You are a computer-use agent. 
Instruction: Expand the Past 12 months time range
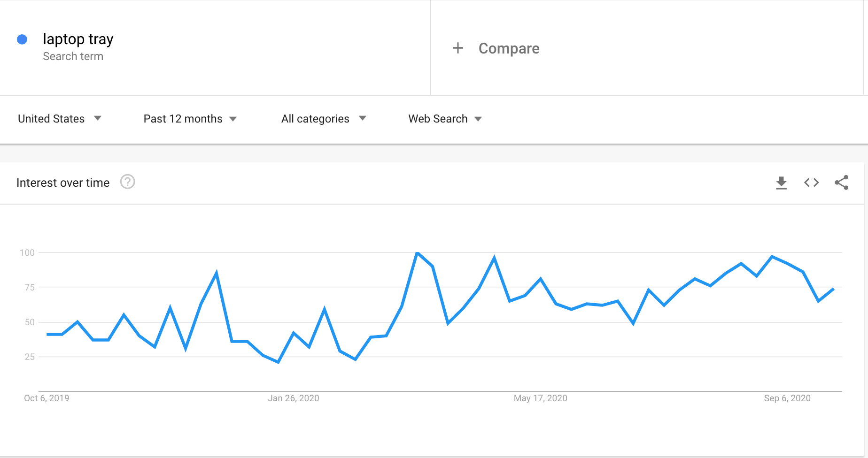[190, 119]
